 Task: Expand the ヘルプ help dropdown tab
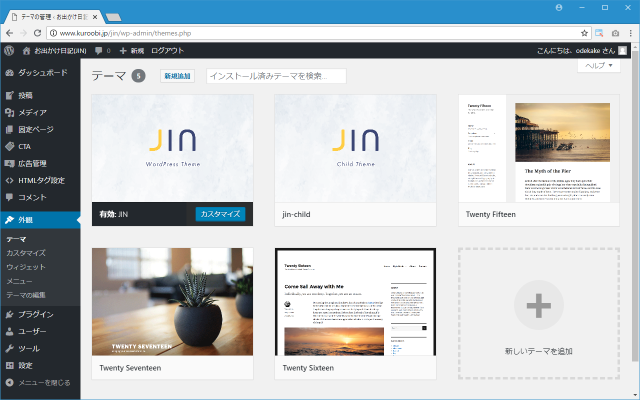[x=598, y=65]
